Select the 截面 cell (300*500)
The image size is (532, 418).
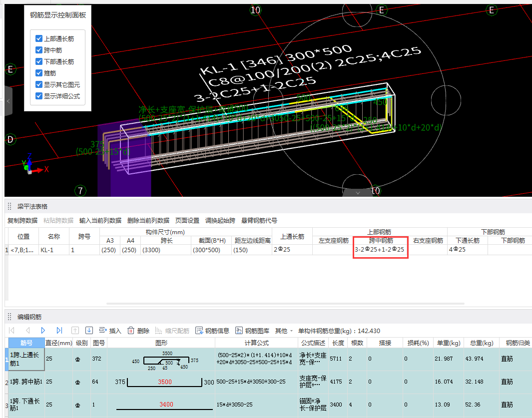[x=211, y=250]
